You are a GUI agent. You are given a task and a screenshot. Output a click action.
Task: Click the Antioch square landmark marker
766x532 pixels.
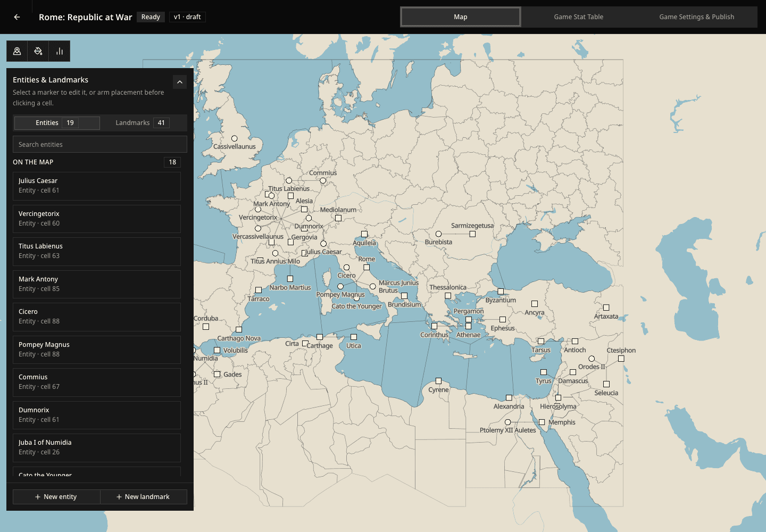575,341
